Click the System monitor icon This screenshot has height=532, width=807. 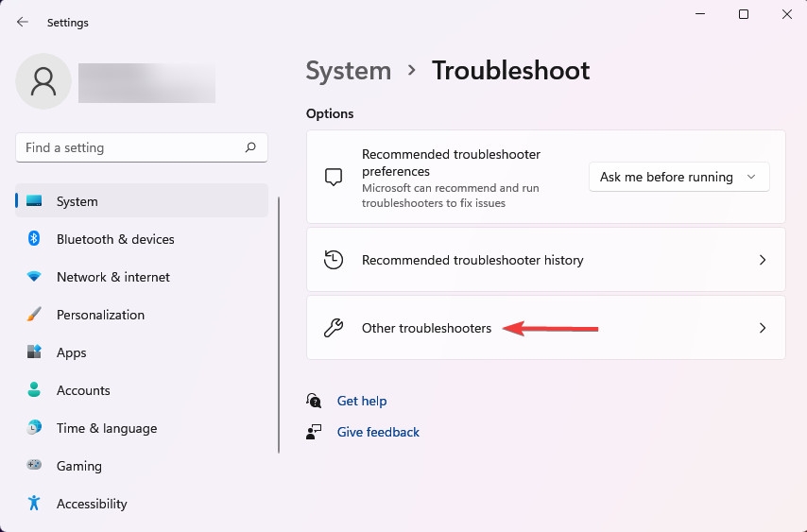[x=34, y=200]
